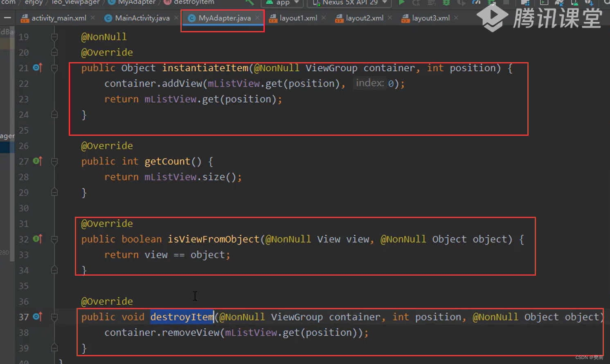This screenshot has height=364, width=610.
Task: Click mListView.size() on line 28
Action: pos(190,177)
